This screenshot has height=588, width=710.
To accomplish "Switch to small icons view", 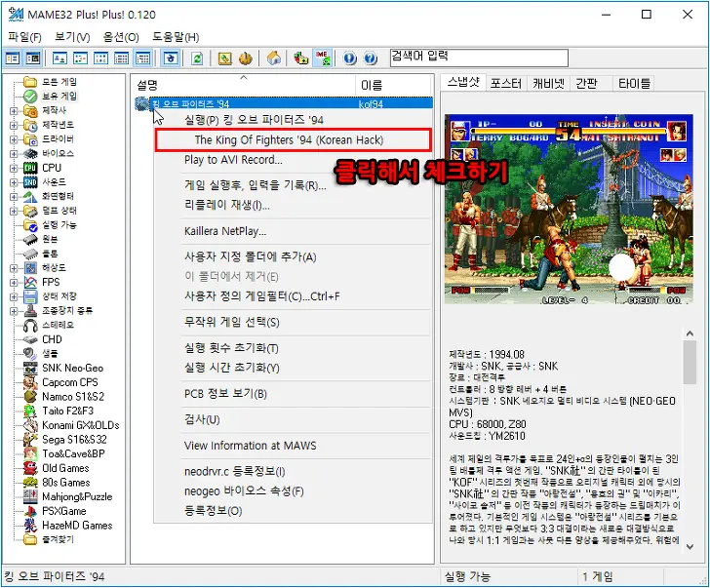I will click(81, 58).
